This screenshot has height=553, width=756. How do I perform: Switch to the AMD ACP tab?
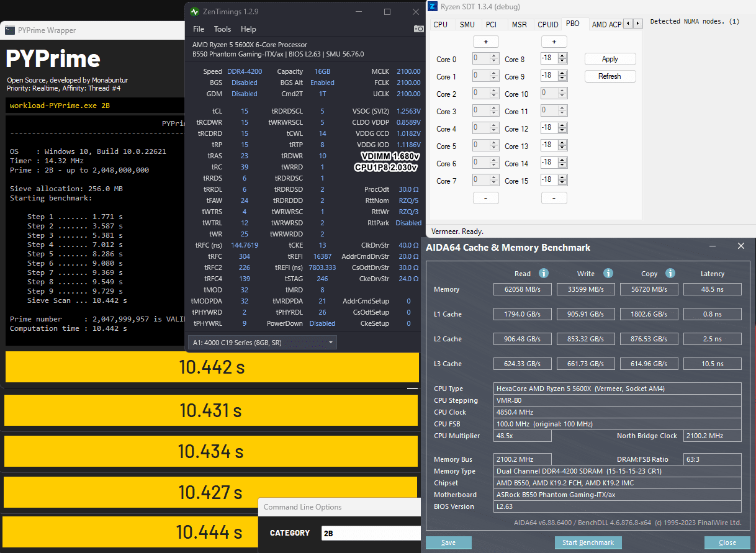tap(606, 25)
